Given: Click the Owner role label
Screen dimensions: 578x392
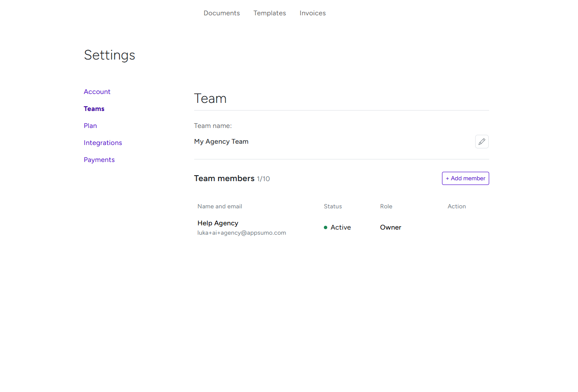Looking at the screenshot, I should pyautogui.click(x=390, y=227).
